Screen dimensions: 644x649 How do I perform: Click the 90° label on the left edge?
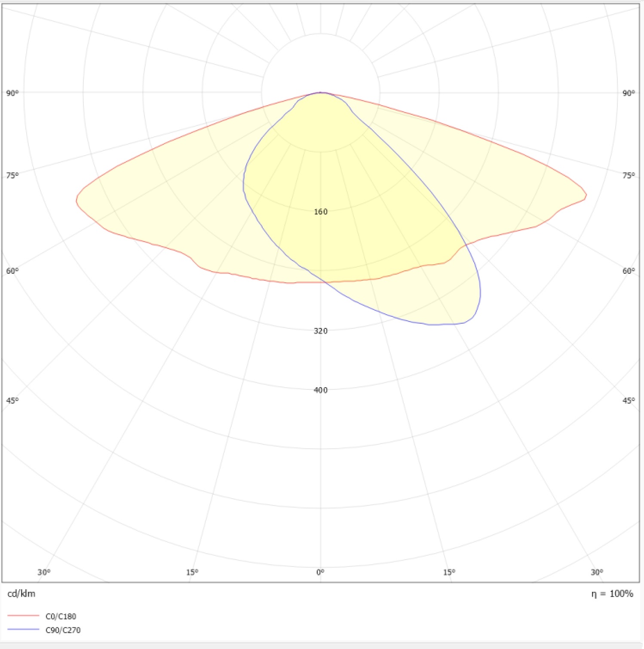(12, 93)
